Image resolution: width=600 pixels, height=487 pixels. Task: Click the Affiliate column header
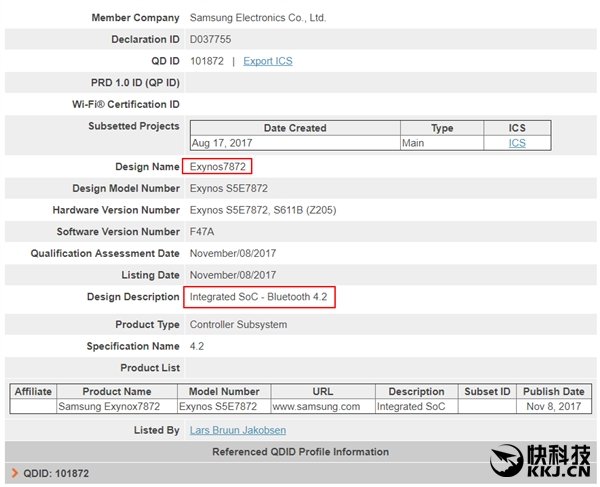33,392
